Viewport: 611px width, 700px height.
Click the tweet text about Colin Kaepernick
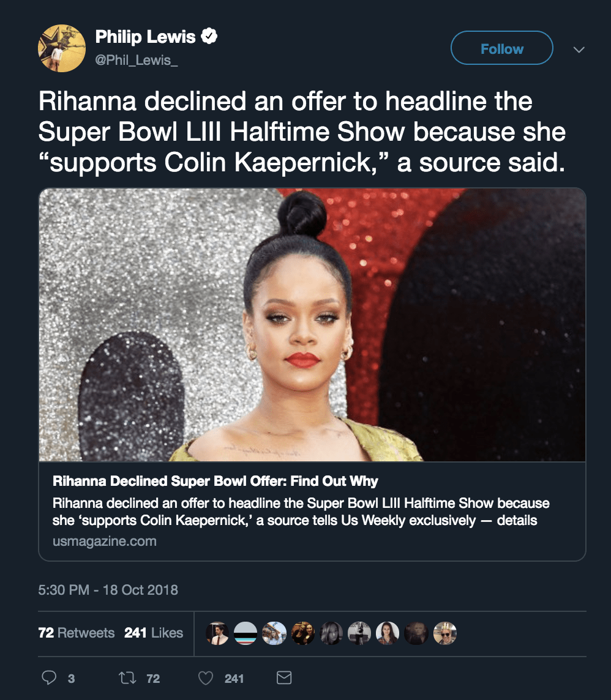coord(301,132)
